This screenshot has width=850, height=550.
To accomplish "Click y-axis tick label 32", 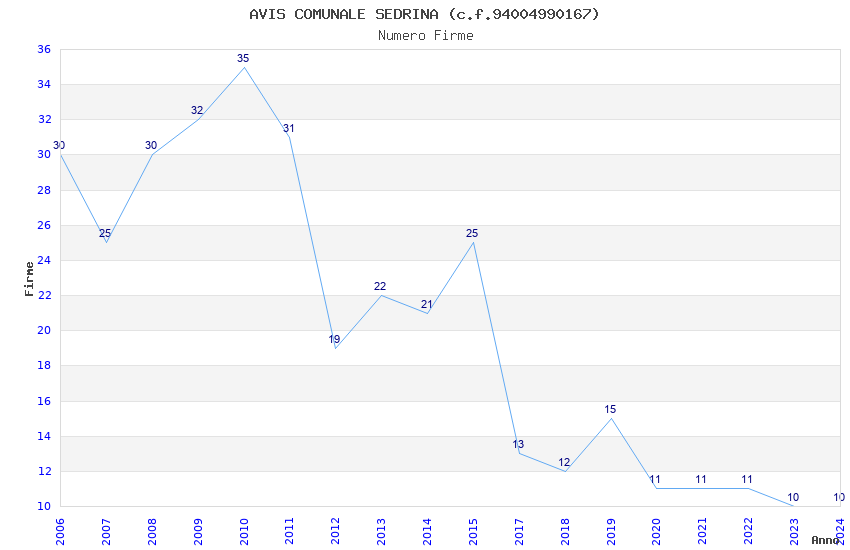I will (44, 119).
